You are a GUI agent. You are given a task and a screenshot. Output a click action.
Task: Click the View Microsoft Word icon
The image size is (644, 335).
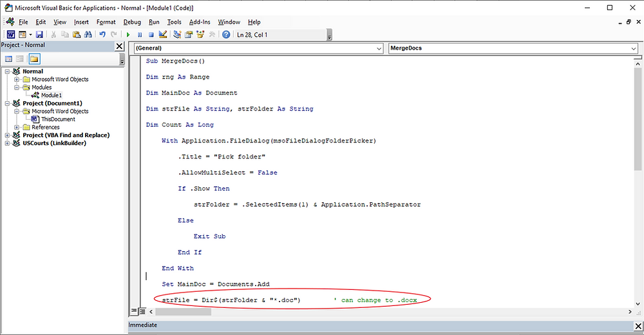pos(11,35)
